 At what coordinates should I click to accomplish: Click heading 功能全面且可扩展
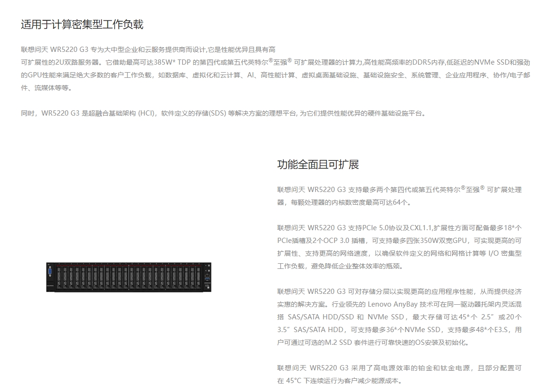(318, 164)
